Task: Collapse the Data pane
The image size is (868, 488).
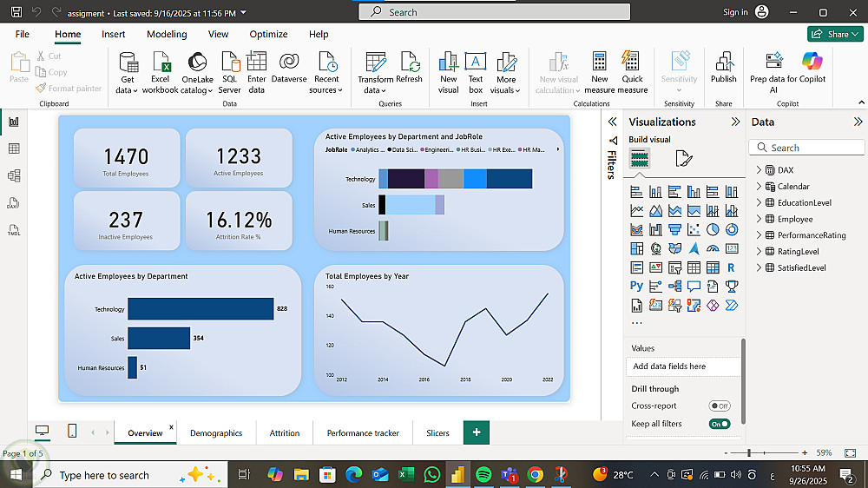Action: [858, 122]
